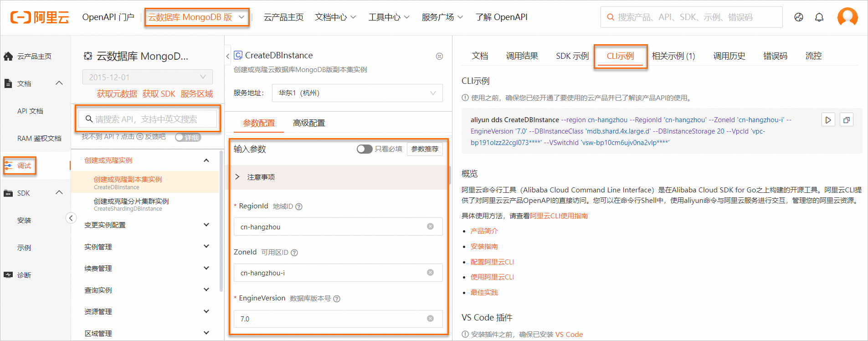The height and width of the screenshot is (341, 868).
Task: Run the CLI command with play icon
Action: tap(828, 120)
